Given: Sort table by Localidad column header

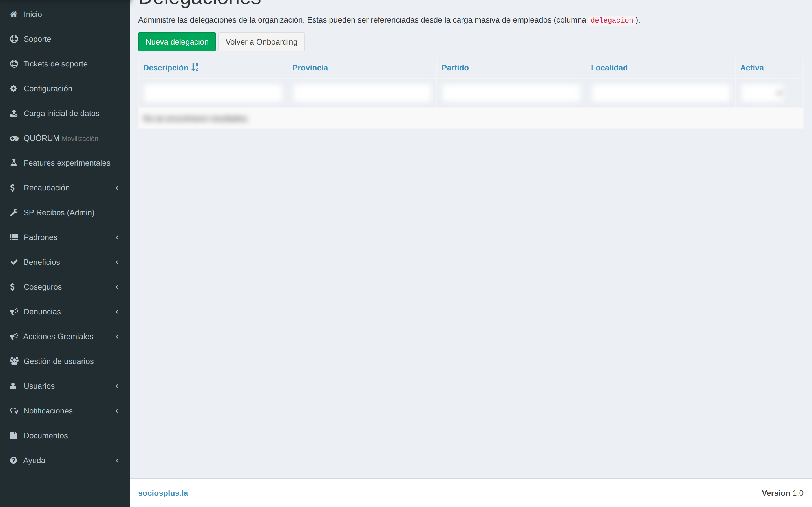Looking at the screenshot, I should (609, 68).
